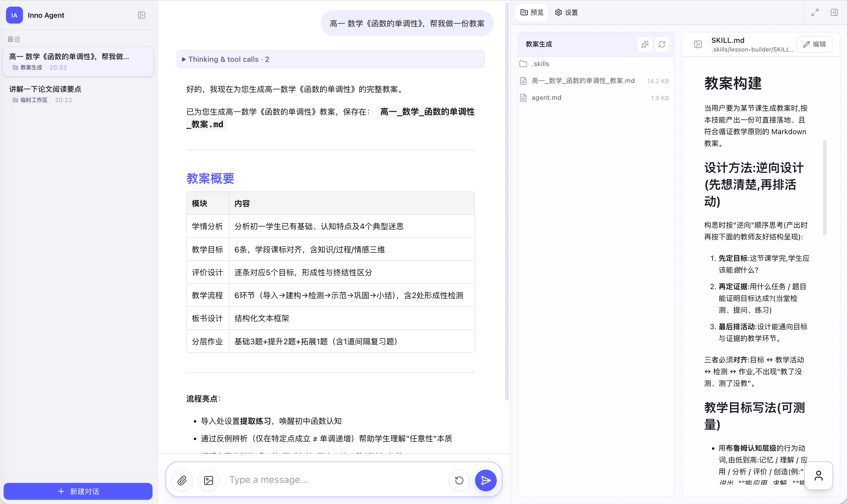Click the 学情分析 table cell
847x504 pixels.
click(207, 226)
